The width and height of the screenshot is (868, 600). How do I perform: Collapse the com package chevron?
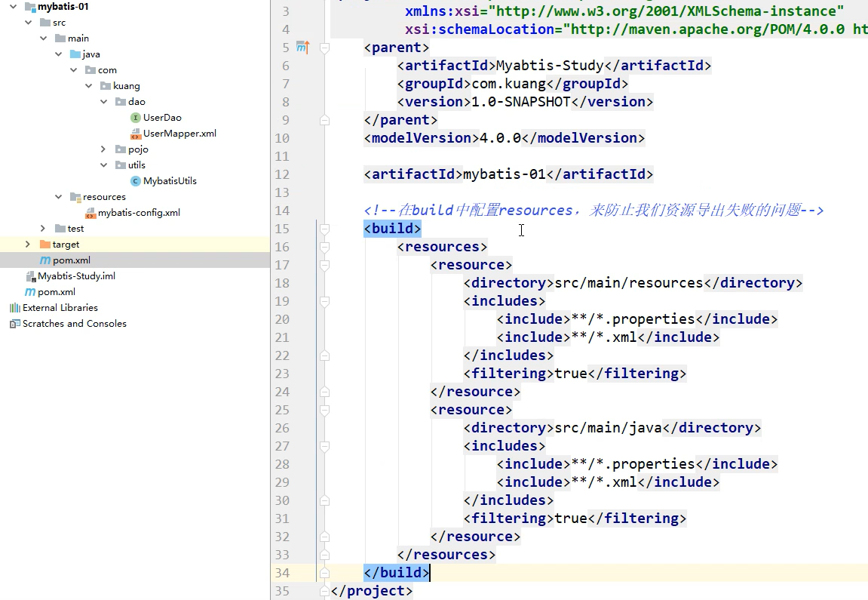click(73, 69)
